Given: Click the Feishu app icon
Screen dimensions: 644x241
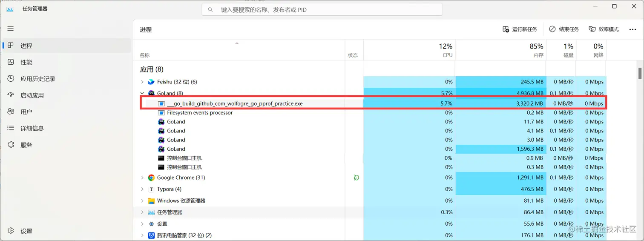Looking at the screenshot, I should (x=151, y=82).
